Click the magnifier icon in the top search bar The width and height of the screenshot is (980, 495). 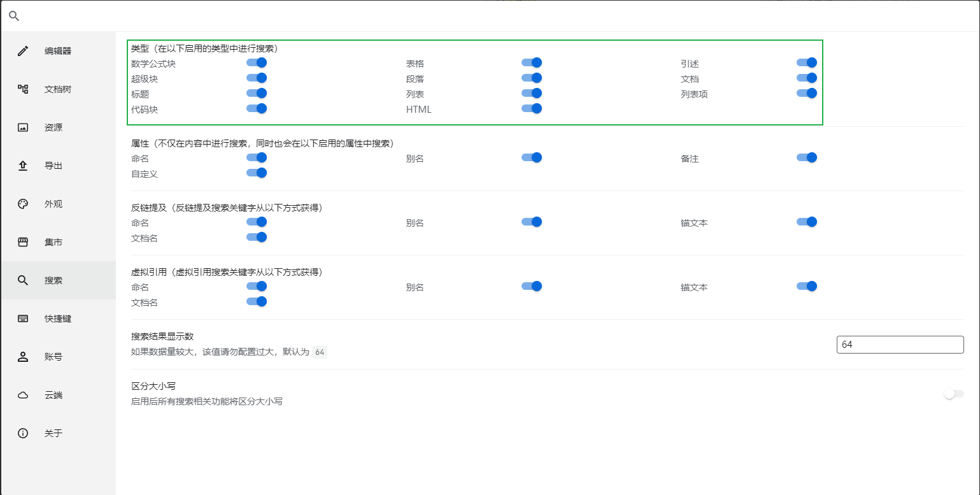tap(14, 16)
